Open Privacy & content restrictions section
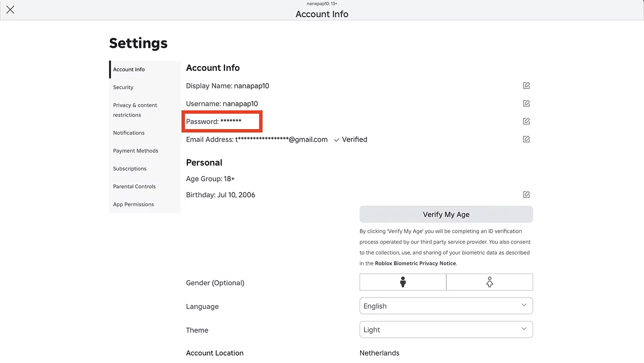 point(135,110)
